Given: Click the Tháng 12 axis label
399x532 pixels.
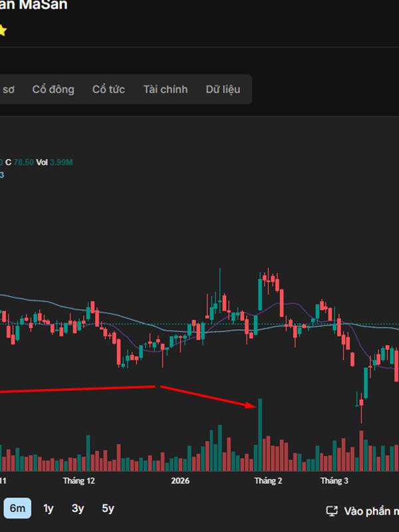Looking at the screenshot, I should tap(79, 481).
